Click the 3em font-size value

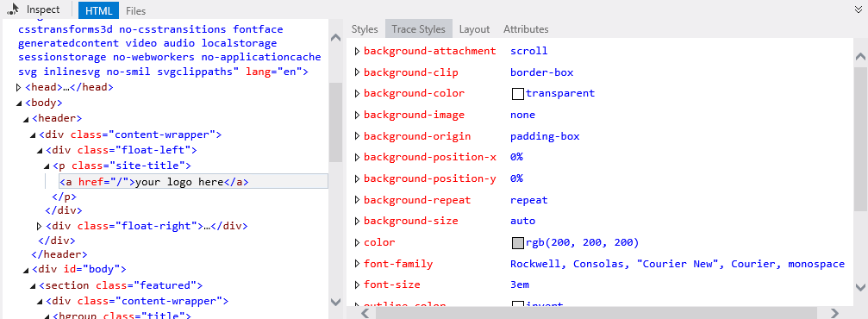pos(519,285)
